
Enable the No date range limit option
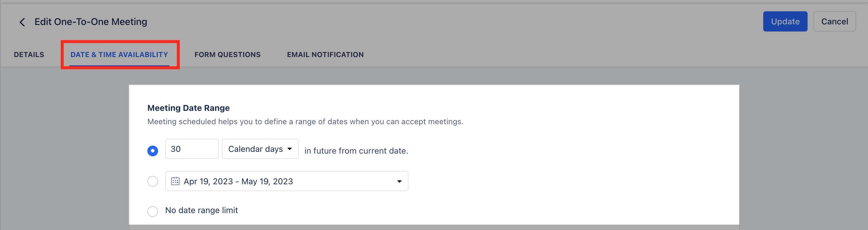(153, 211)
